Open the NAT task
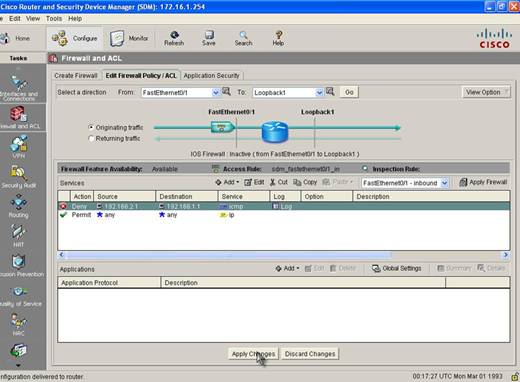This screenshot has width=520, height=382. click(19, 236)
